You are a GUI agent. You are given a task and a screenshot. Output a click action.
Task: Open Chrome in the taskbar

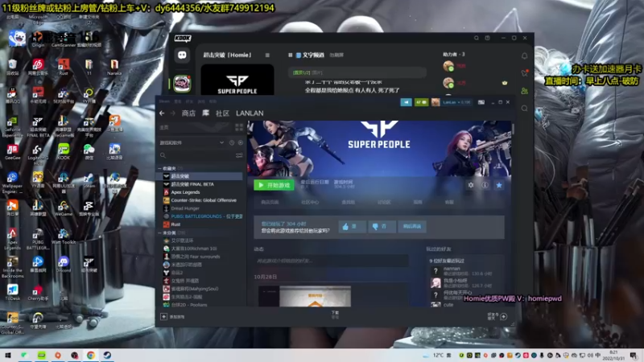[x=91, y=356]
